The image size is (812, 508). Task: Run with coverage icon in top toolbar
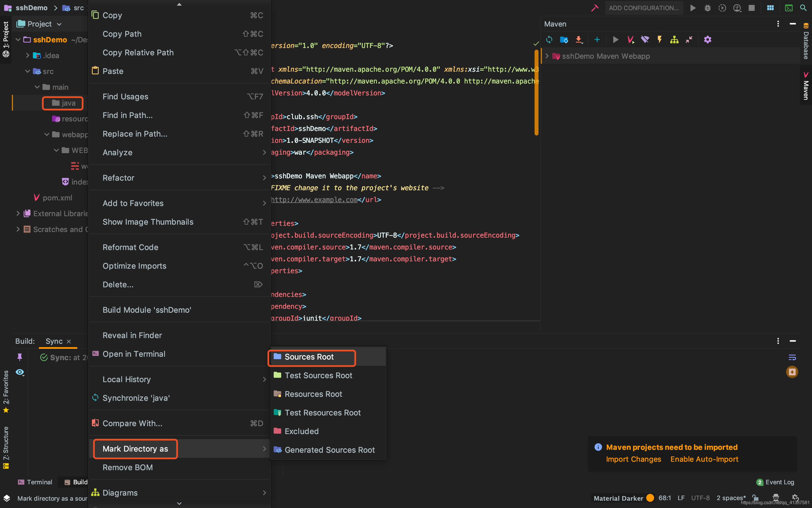722,8
